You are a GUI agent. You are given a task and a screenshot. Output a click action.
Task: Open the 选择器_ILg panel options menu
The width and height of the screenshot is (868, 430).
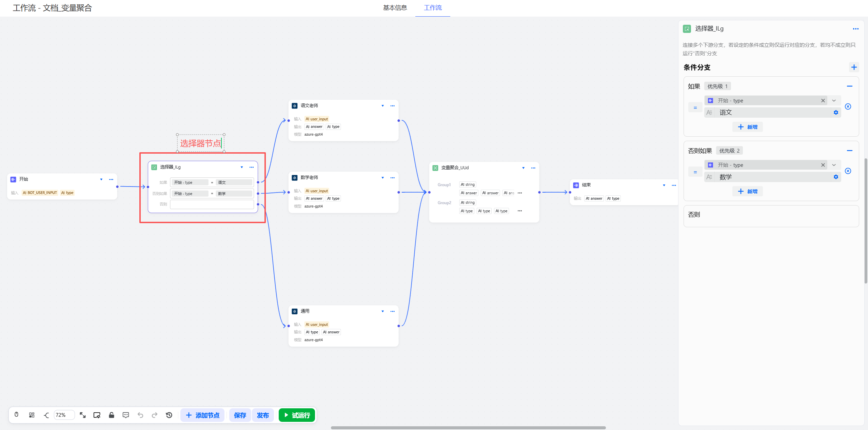pyautogui.click(x=856, y=29)
